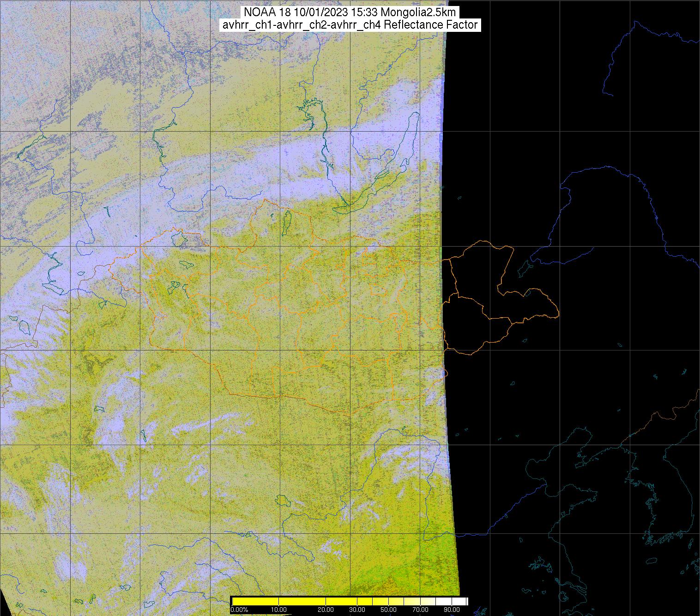Click the NOAA 18 title line
This screenshot has width=700, height=616.
(350, 12)
